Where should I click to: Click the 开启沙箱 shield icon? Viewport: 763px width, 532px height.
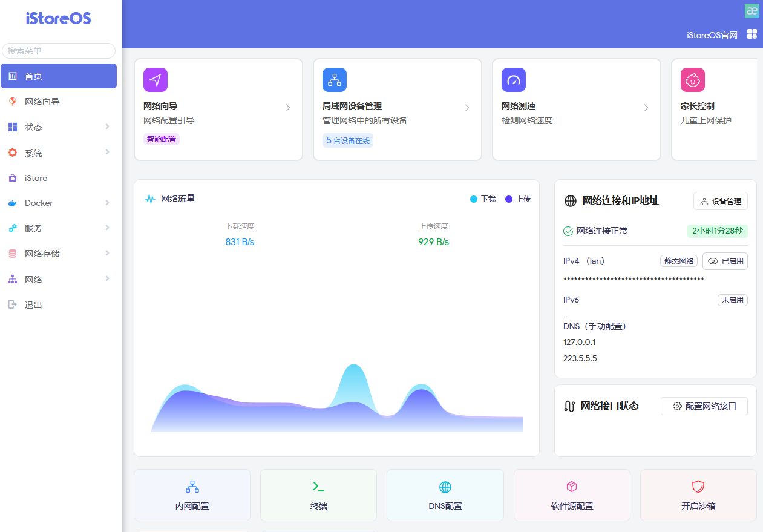click(698, 487)
